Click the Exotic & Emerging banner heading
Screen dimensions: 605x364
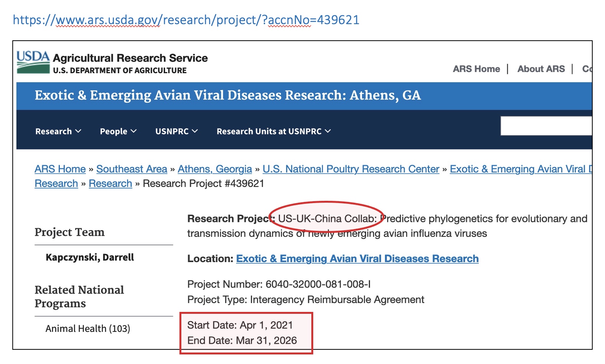pos(228,95)
